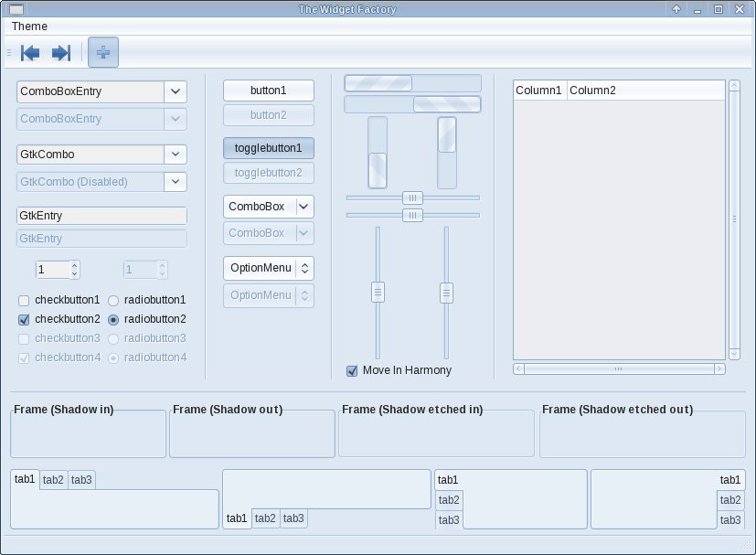Switch to tab3 in bottom-tabbed notebook
The image size is (756, 555).
[x=293, y=518]
